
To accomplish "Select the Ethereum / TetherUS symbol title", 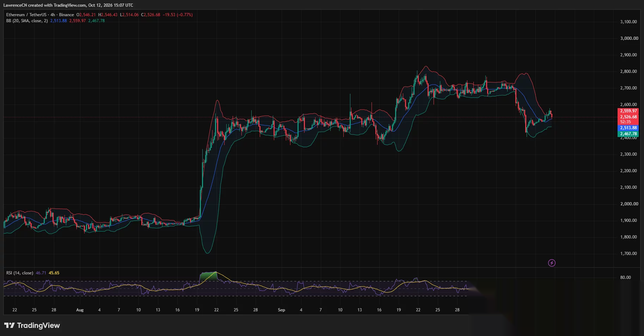I will tap(26, 15).
